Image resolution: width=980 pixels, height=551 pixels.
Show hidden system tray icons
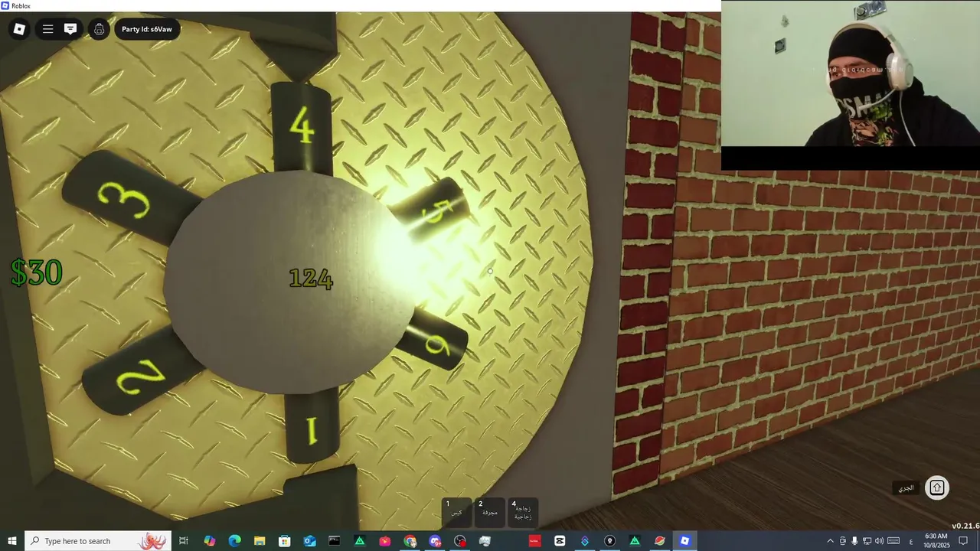[830, 541]
